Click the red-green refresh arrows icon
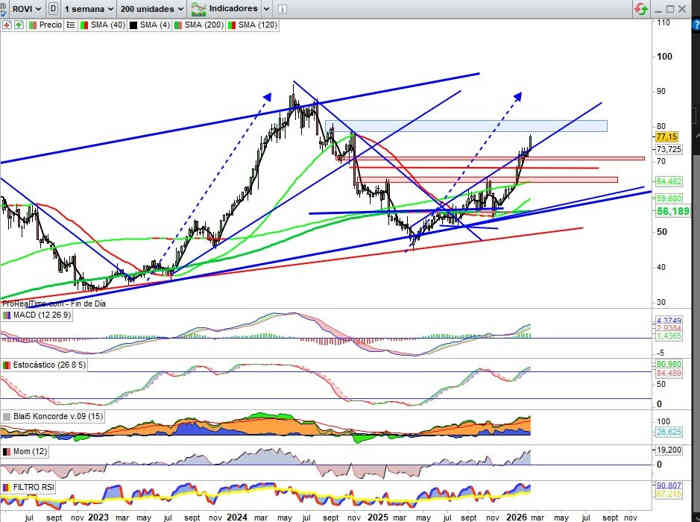The height and width of the screenshot is (522, 700). [x=639, y=8]
